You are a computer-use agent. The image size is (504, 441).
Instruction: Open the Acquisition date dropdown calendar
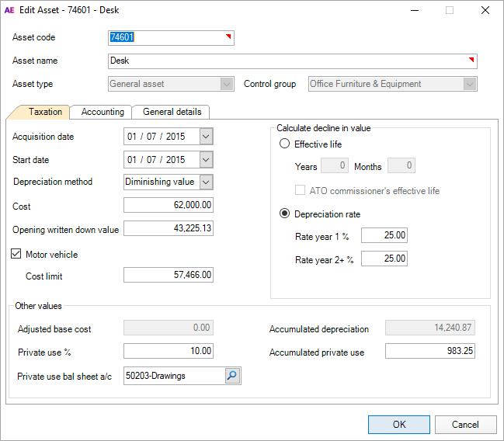[x=206, y=137]
